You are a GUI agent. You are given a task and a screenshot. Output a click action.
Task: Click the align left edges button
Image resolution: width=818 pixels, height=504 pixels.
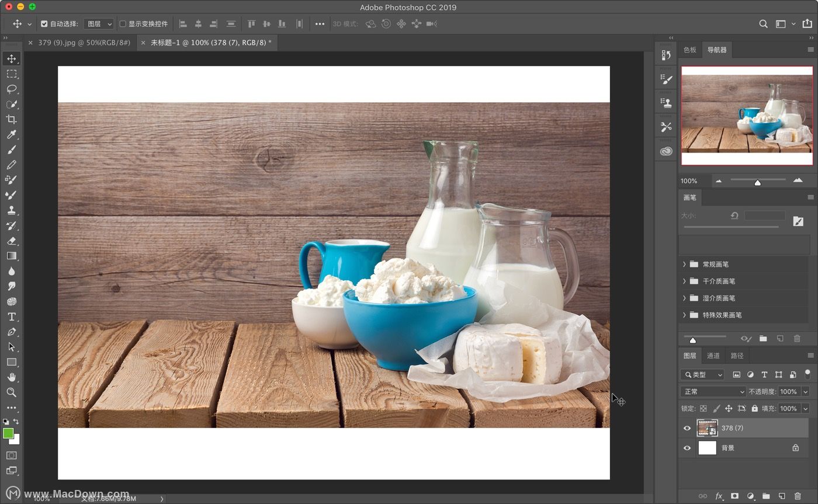coord(183,24)
